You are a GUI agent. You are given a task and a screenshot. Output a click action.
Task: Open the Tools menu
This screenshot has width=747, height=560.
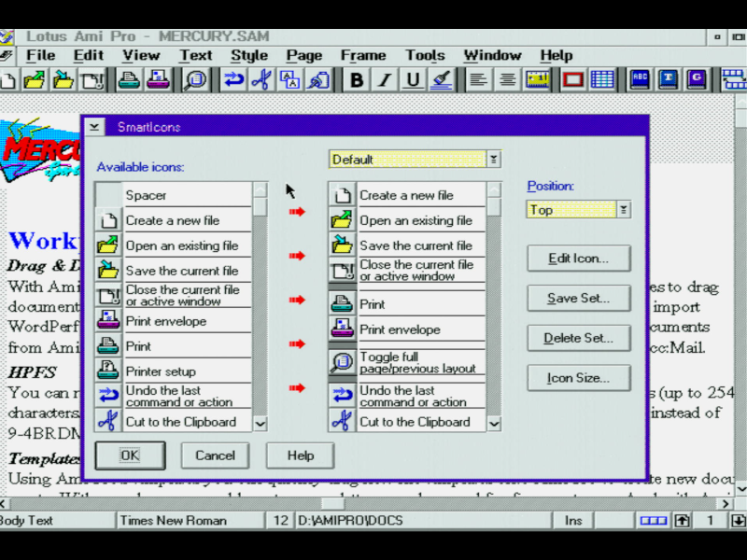[x=425, y=55]
